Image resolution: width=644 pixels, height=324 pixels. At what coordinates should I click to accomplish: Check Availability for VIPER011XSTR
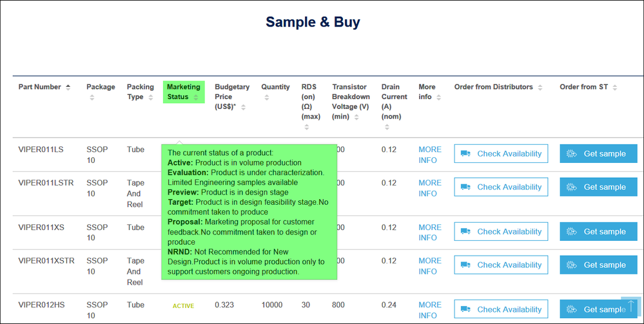(x=501, y=265)
